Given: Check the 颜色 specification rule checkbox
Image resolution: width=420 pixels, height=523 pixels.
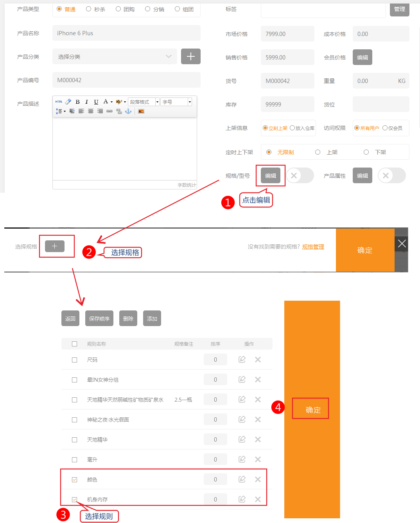Looking at the screenshot, I should pos(74,479).
